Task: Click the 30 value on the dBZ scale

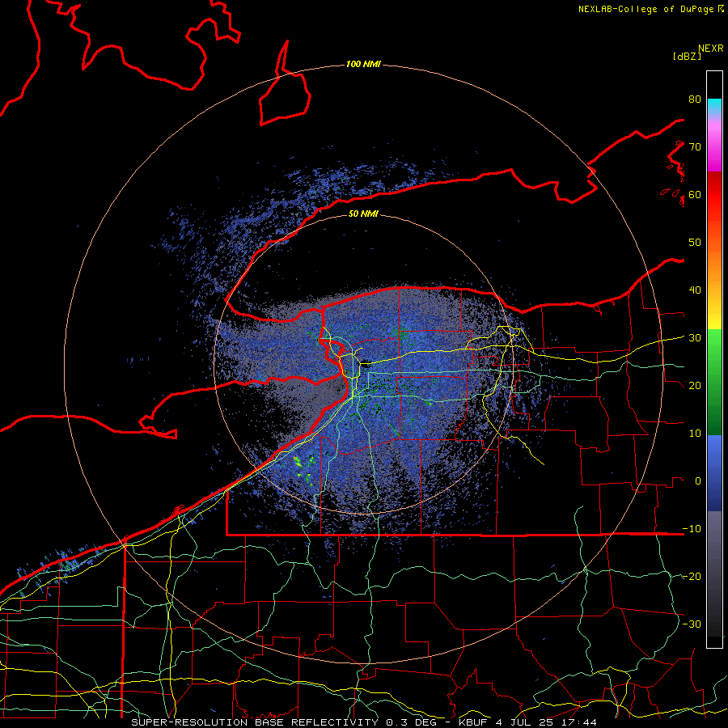Action: (x=695, y=338)
